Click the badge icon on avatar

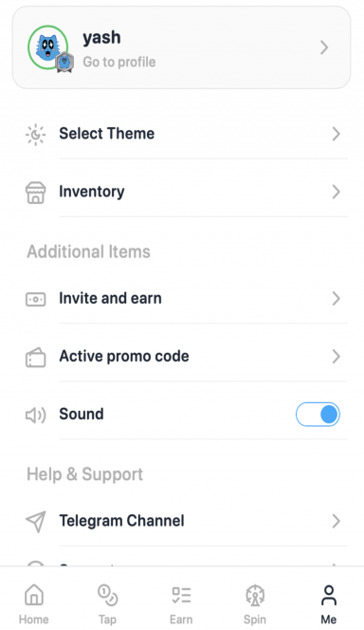click(x=64, y=63)
